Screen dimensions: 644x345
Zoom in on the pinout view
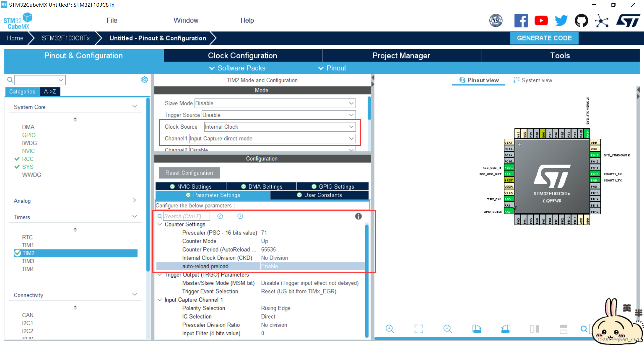(x=390, y=329)
